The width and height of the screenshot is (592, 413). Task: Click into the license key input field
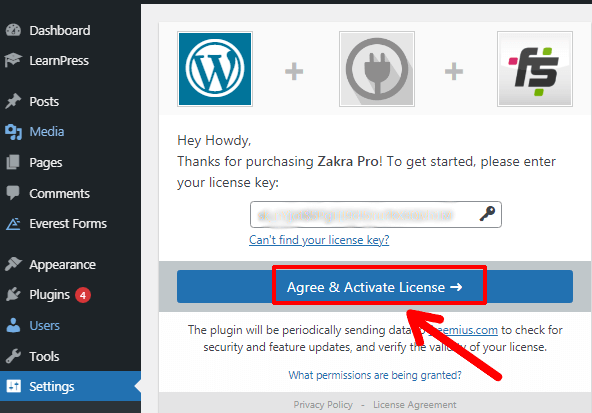(x=376, y=214)
